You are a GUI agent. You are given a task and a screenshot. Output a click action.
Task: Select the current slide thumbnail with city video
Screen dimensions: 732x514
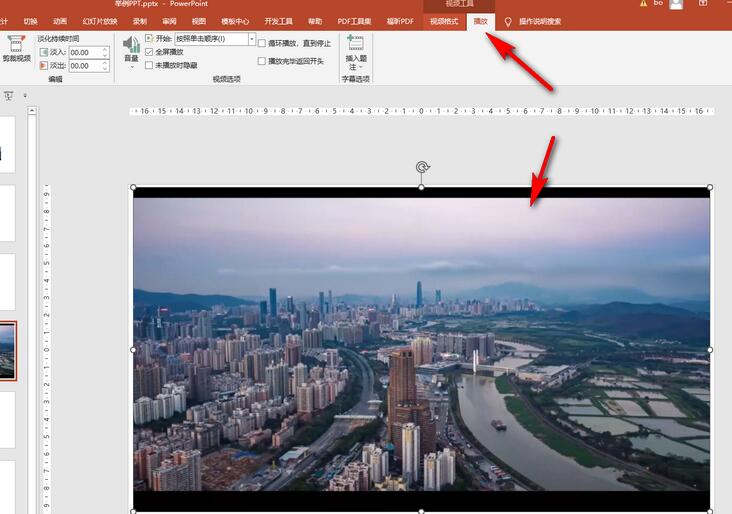7,350
